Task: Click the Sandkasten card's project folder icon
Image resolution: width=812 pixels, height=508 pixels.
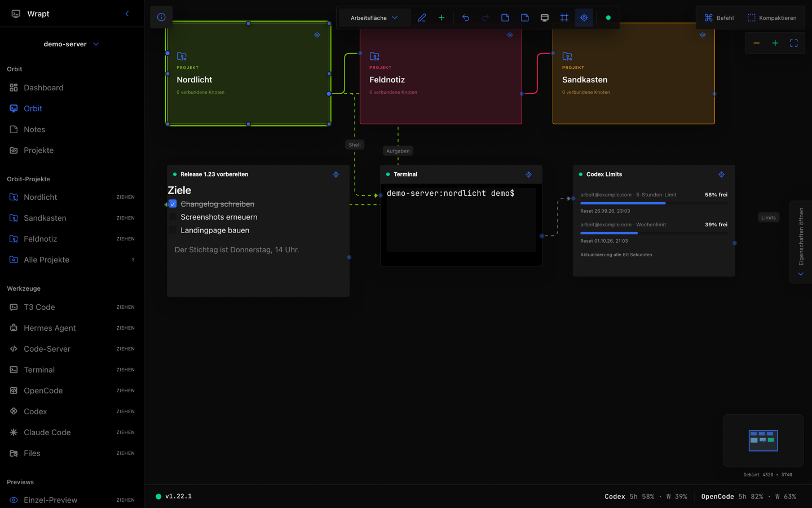Action: 567,56
